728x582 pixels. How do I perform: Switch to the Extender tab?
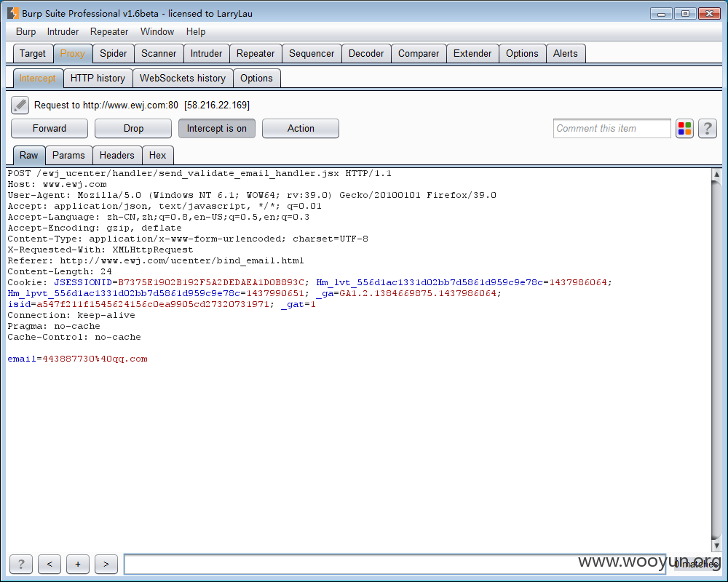pyautogui.click(x=472, y=53)
